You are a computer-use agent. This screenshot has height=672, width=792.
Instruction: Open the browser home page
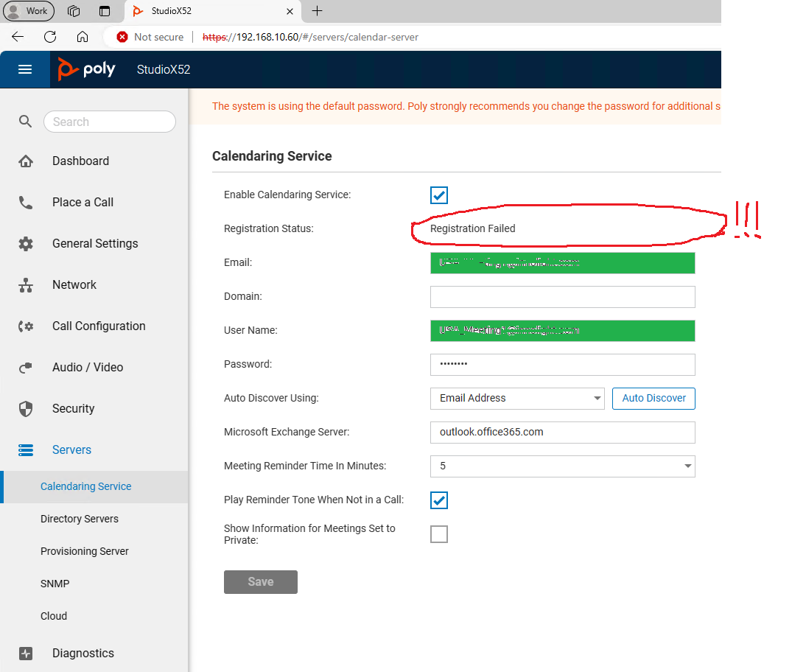[x=83, y=37]
